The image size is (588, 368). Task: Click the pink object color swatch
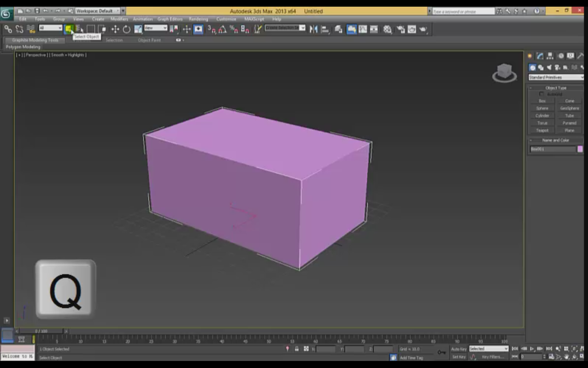click(580, 149)
